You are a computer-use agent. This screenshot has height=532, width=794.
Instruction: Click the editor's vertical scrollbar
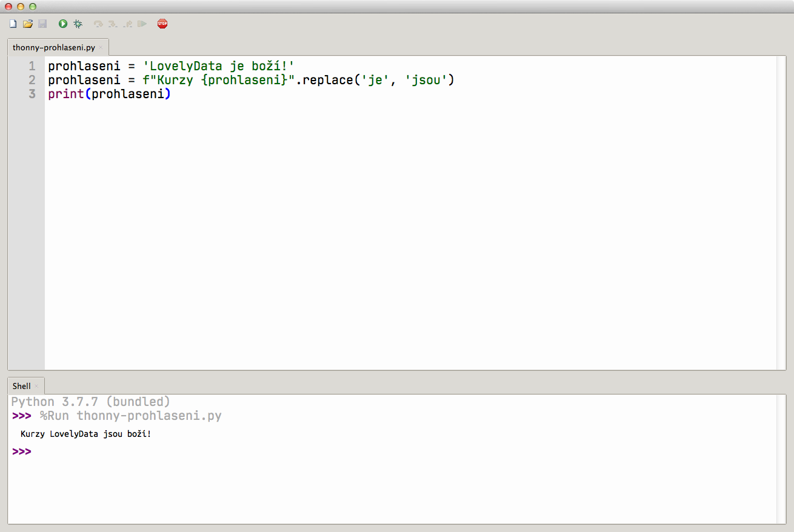pyautogui.click(x=782, y=213)
